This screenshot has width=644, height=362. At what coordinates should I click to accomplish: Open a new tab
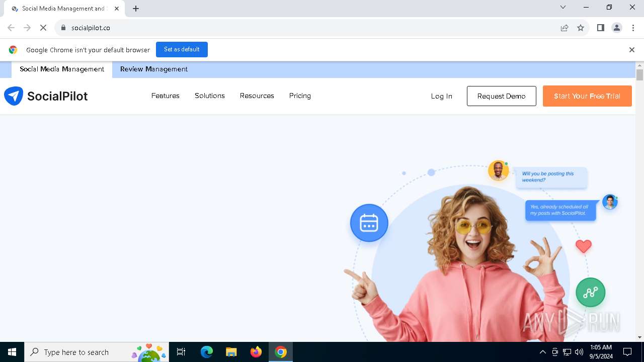(x=136, y=9)
